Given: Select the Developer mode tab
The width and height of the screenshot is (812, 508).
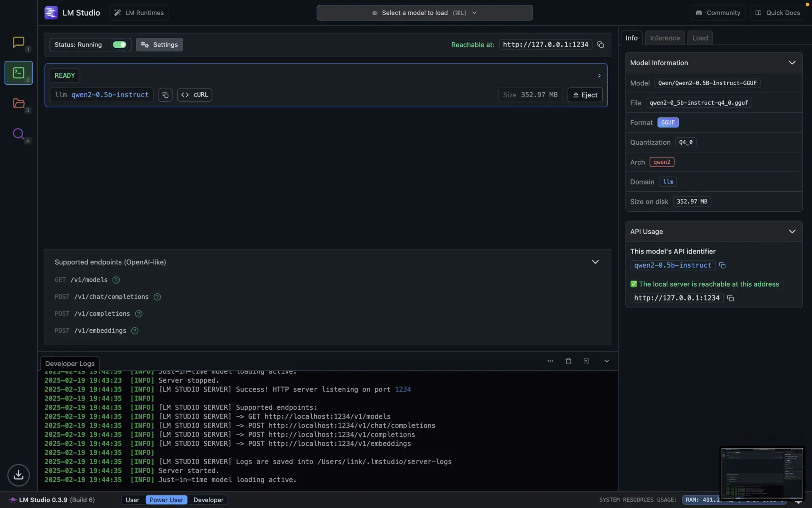Looking at the screenshot, I should [x=208, y=500].
